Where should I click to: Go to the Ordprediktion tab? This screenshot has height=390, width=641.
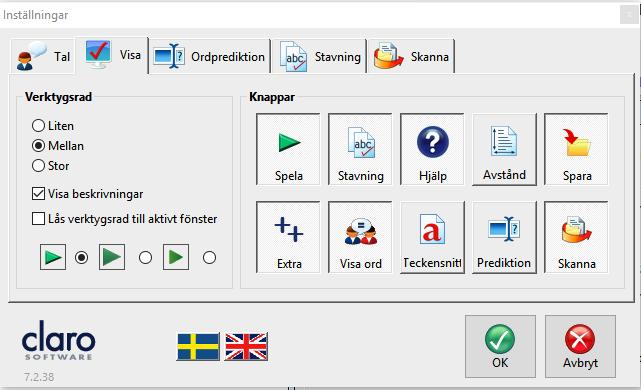point(209,56)
